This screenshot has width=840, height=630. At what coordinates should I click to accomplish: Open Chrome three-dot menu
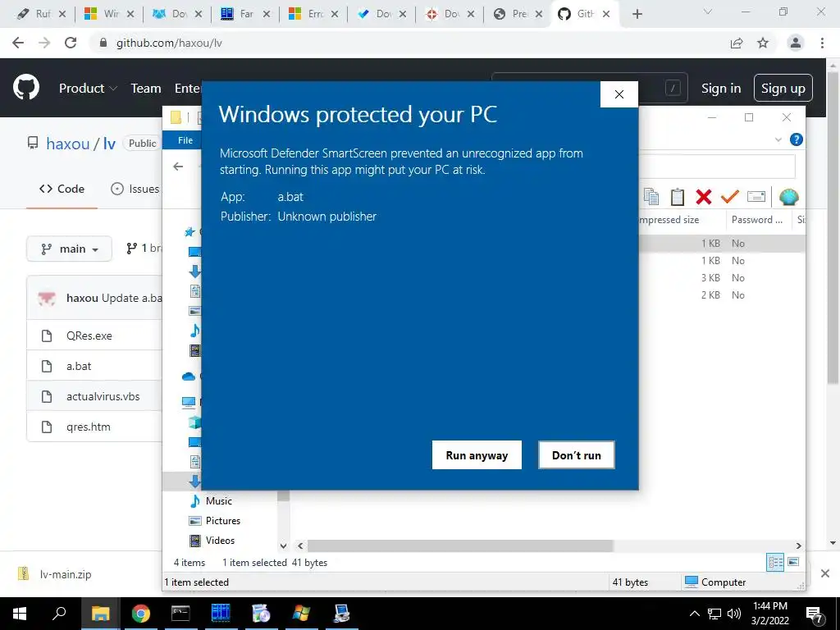click(x=822, y=43)
